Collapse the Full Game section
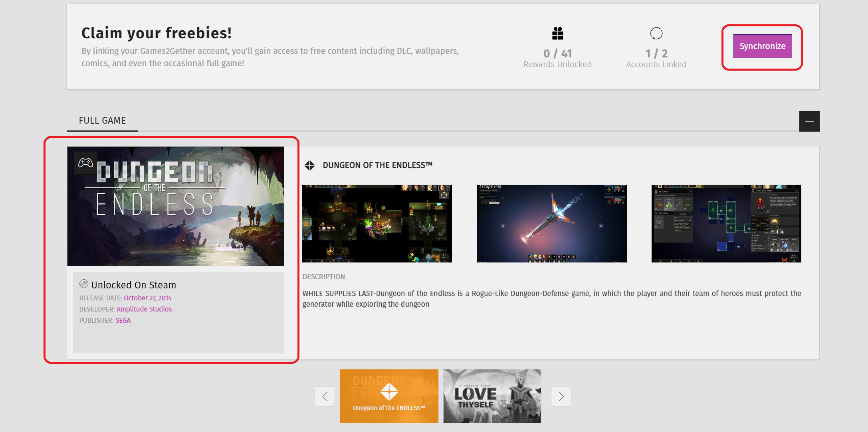The image size is (868, 432). tap(809, 121)
